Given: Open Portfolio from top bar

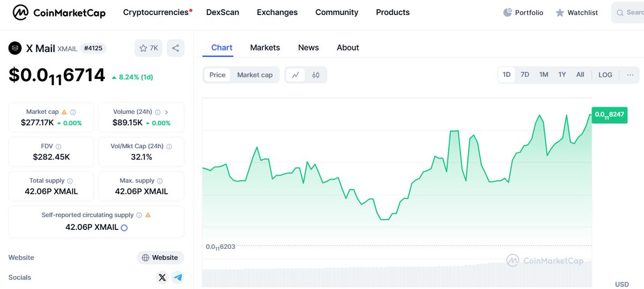Looking at the screenshot, I should [523, 12].
